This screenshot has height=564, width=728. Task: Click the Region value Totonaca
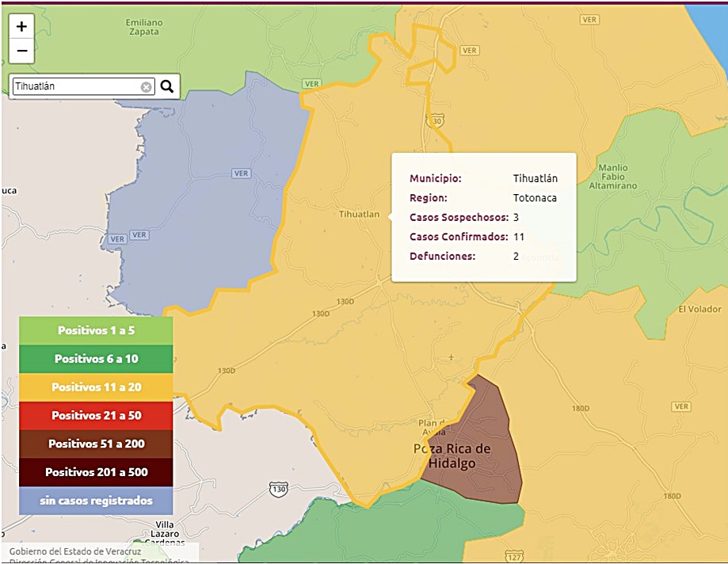point(535,198)
